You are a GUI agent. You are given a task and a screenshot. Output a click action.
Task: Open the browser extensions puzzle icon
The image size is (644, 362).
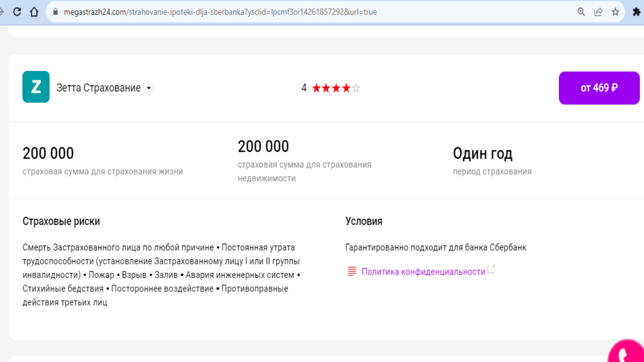pyautogui.click(x=636, y=12)
